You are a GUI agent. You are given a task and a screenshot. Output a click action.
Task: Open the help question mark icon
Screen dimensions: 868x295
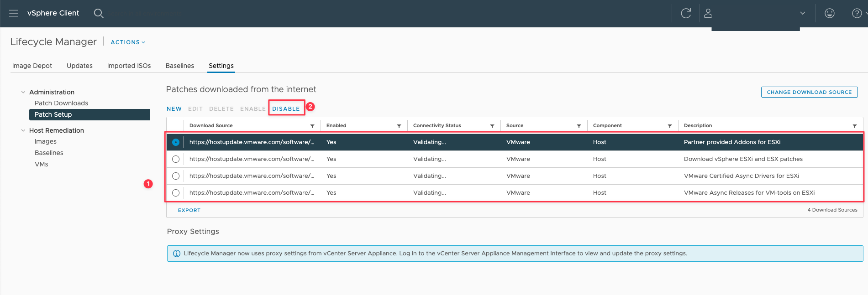(x=857, y=13)
